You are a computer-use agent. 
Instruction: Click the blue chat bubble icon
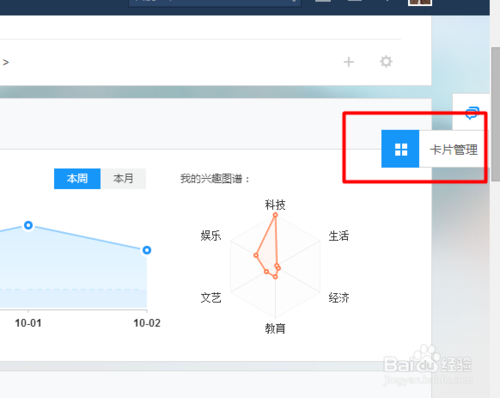(x=472, y=113)
